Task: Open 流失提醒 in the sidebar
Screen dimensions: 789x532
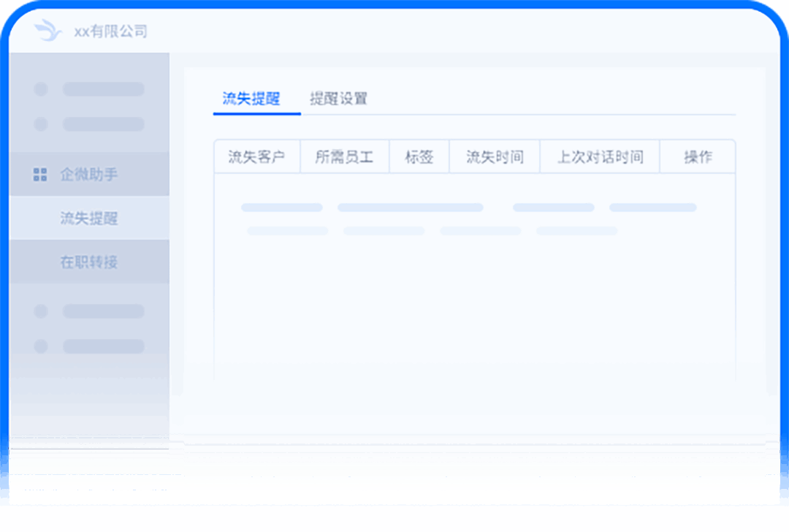Action: [x=89, y=218]
